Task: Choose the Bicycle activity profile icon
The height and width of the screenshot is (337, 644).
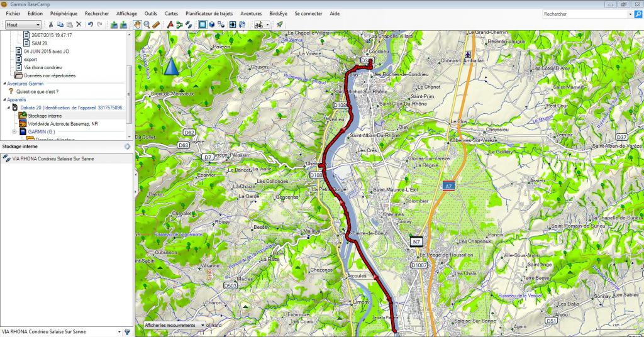Action: coord(258,25)
